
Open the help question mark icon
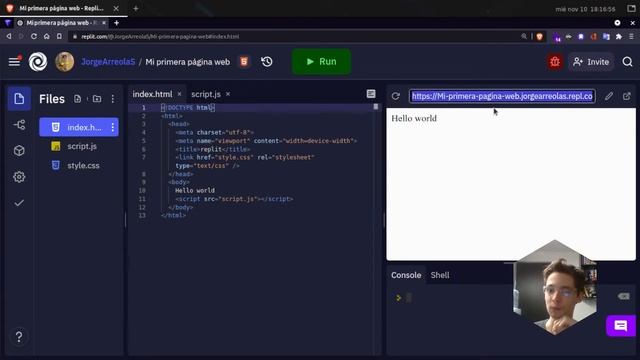click(x=19, y=337)
